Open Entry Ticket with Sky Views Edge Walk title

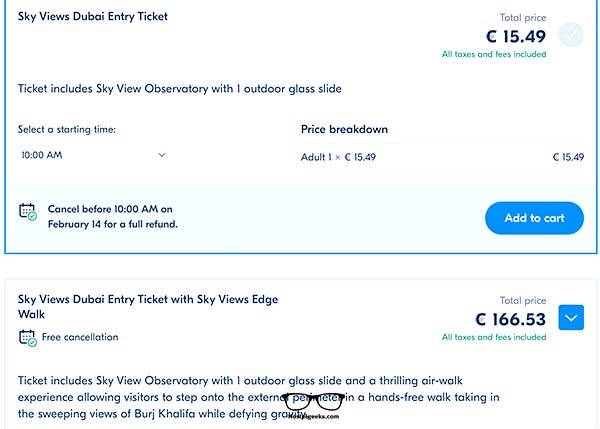(148, 307)
